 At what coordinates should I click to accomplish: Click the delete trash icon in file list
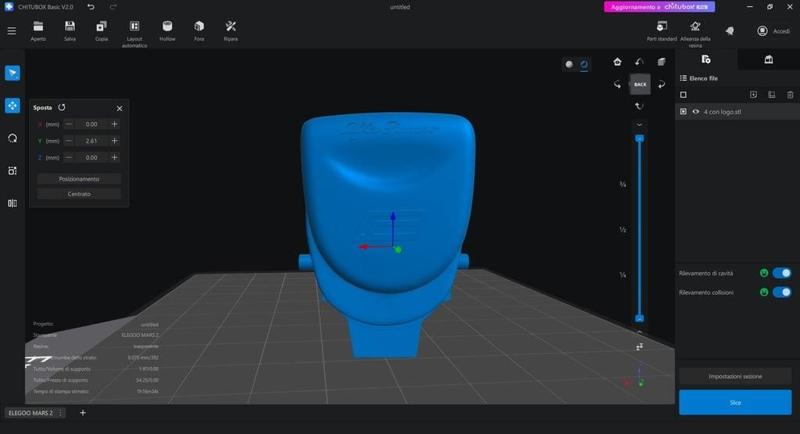790,95
